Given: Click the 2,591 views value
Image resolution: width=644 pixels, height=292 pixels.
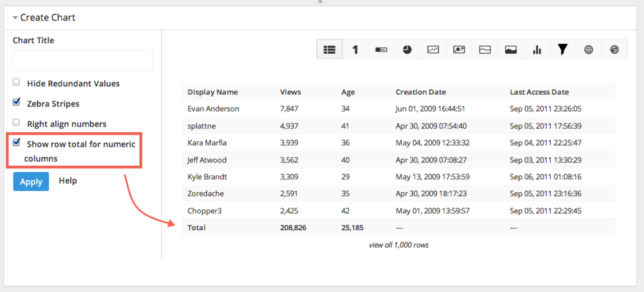Looking at the screenshot, I should tap(289, 194).
